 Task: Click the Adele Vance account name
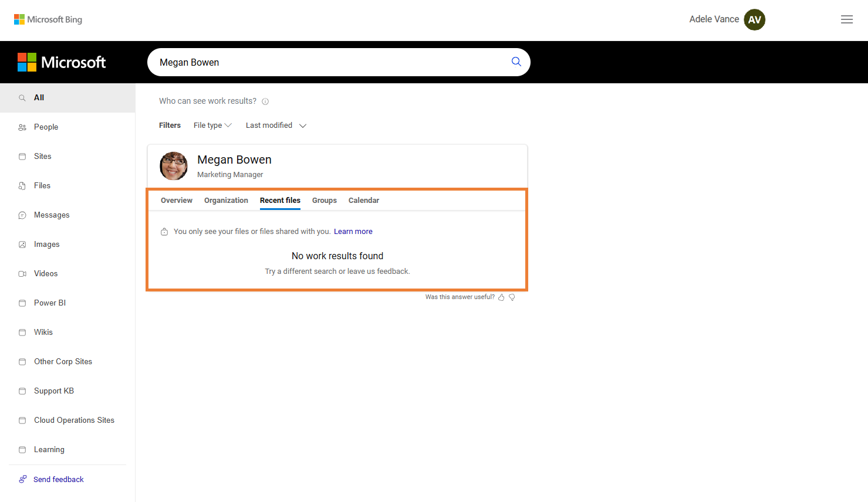point(714,19)
